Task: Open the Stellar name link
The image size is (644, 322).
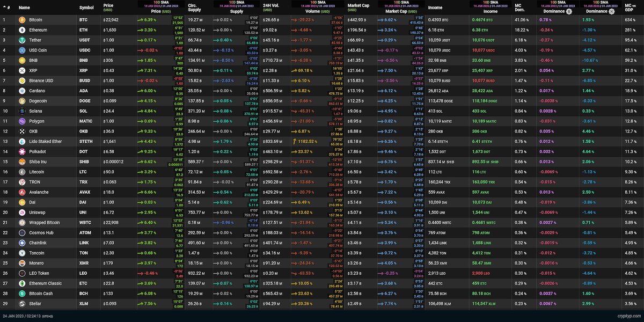Action: (35, 304)
